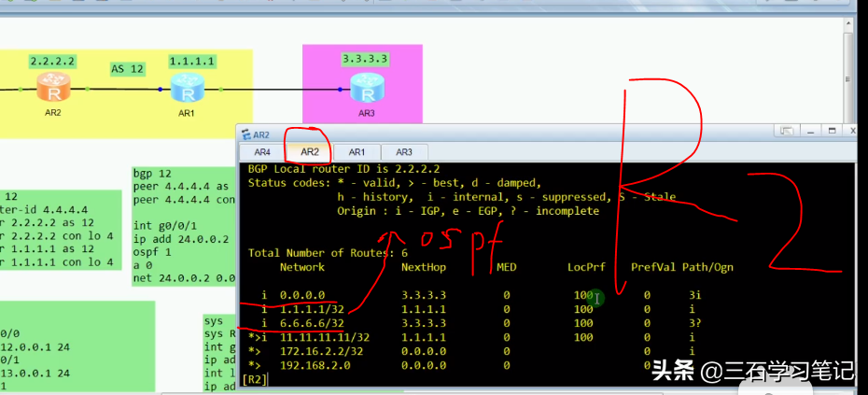Click the Network column header
The height and width of the screenshot is (395, 868).
(x=302, y=268)
